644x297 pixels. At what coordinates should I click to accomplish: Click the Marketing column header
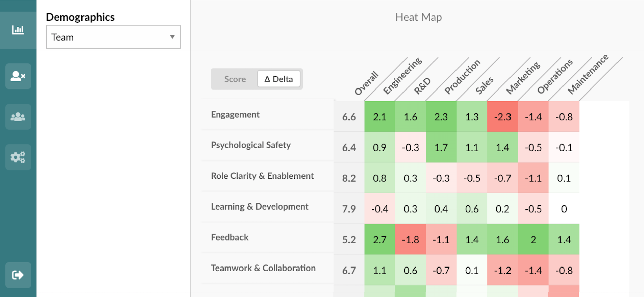(523, 78)
